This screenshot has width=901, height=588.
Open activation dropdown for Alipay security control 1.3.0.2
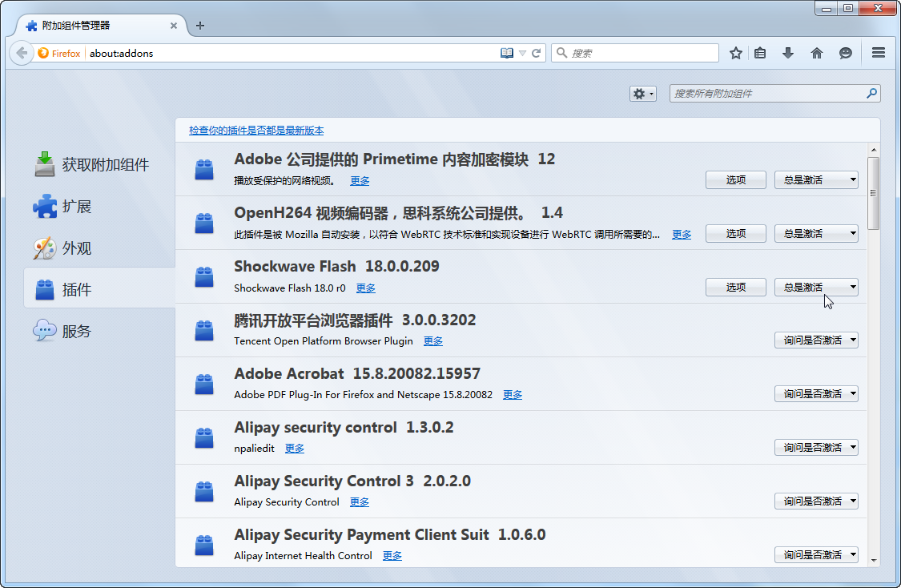click(816, 447)
